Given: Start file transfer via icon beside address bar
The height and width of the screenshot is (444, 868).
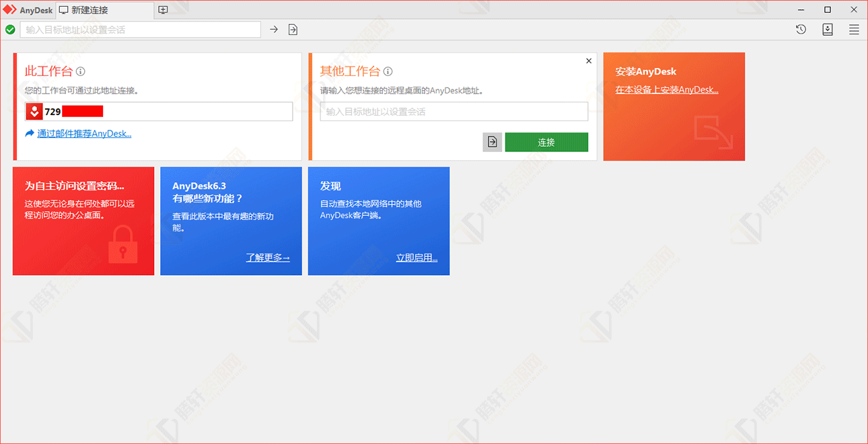Looking at the screenshot, I should click(292, 29).
